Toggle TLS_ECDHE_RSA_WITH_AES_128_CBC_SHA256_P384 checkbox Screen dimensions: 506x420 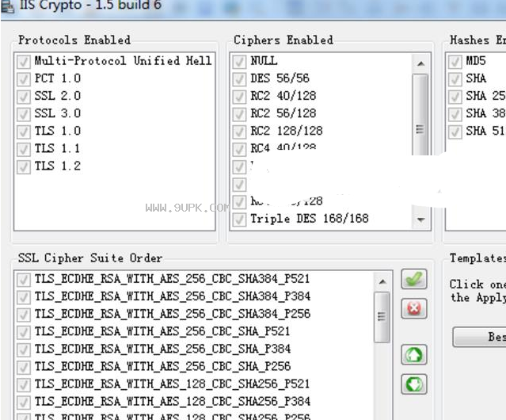24,403
